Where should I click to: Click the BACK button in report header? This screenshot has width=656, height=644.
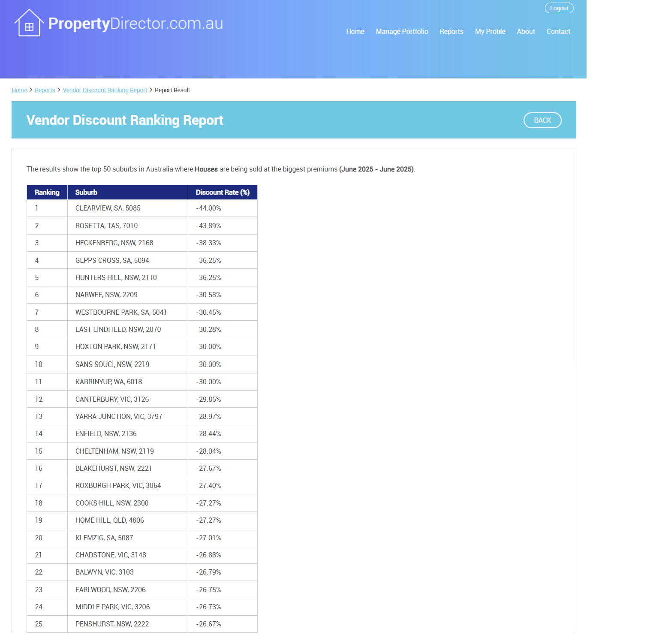click(x=542, y=120)
